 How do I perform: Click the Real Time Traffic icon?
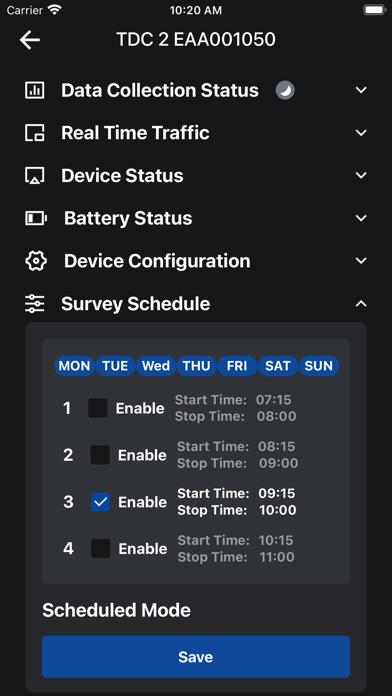(x=34, y=133)
